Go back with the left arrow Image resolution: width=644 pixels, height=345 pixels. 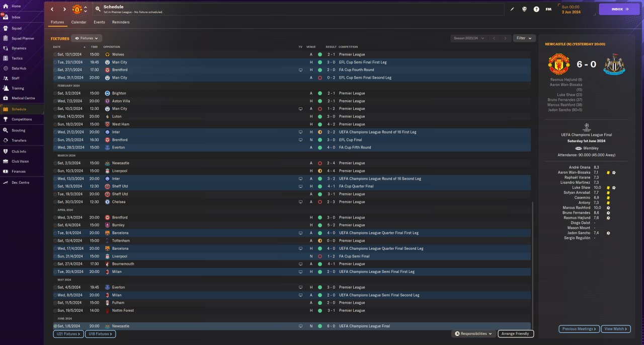[52, 9]
